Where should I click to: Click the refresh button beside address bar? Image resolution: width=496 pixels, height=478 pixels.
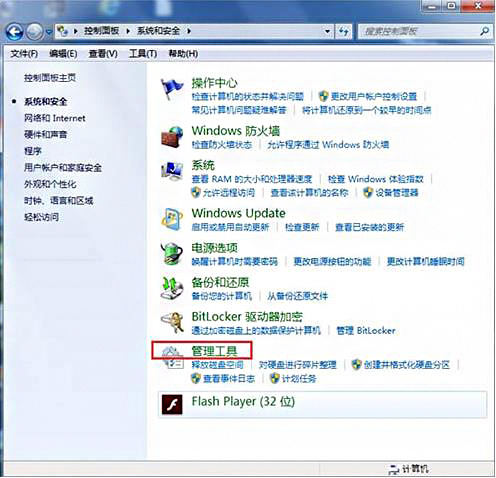tap(343, 32)
